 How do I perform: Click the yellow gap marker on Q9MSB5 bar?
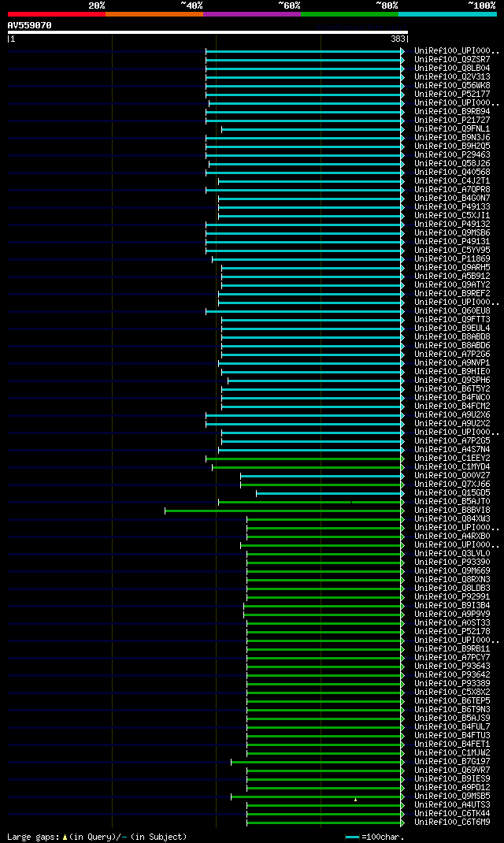click(355, 800)
